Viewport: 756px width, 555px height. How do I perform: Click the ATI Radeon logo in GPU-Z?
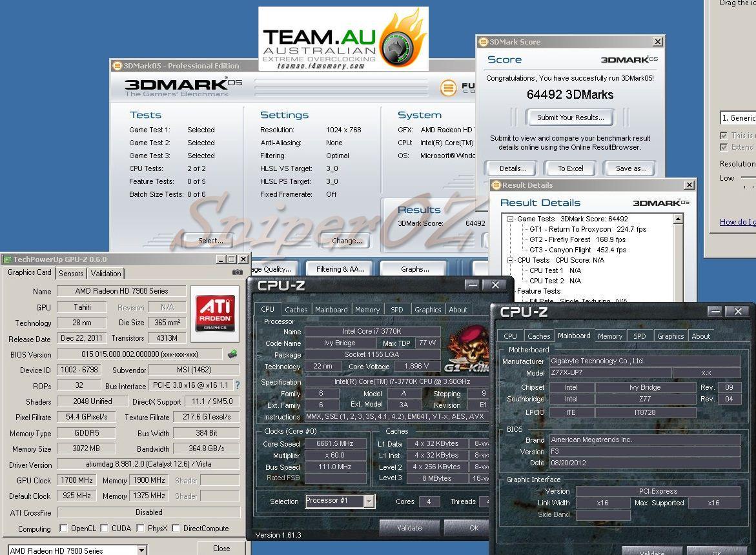point(215,313)
